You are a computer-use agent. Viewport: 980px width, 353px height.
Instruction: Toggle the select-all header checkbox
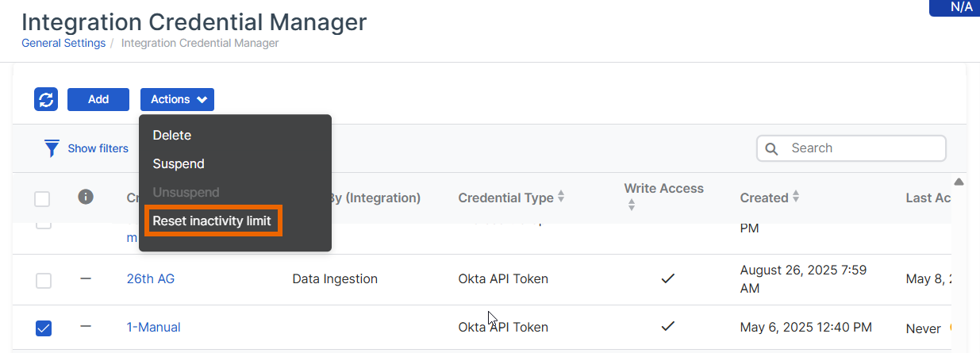pyautogui.click(x=42, y=198)
